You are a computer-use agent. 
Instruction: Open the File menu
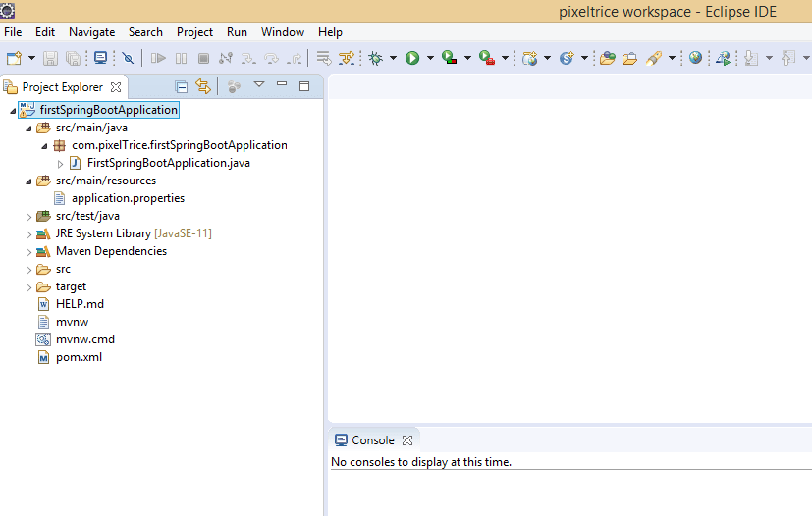[x=13, y=32]
